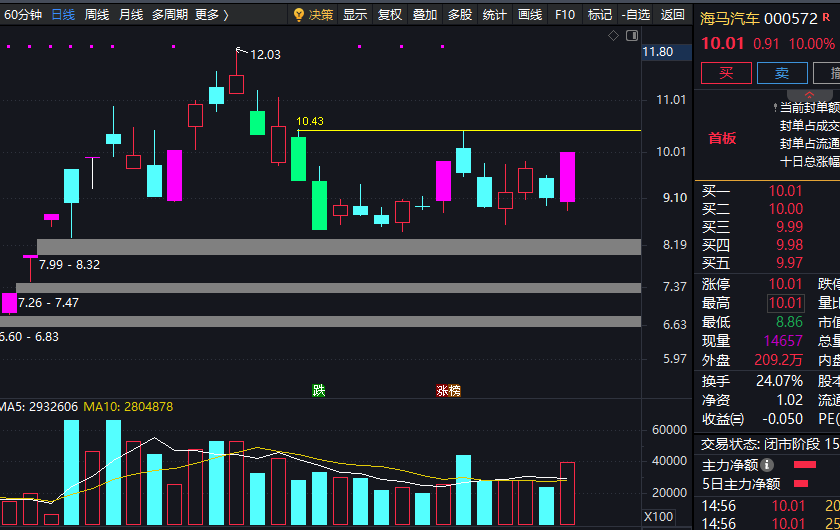This screenshot has height=530, width=840.
Task: Click the 叠加 overlay button
Action: pos(425,14)
